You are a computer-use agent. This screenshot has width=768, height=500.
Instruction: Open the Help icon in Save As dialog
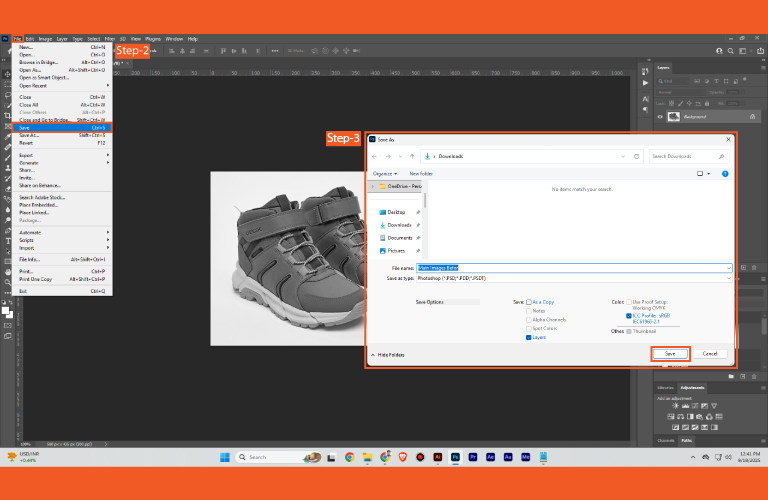point(727,173)
